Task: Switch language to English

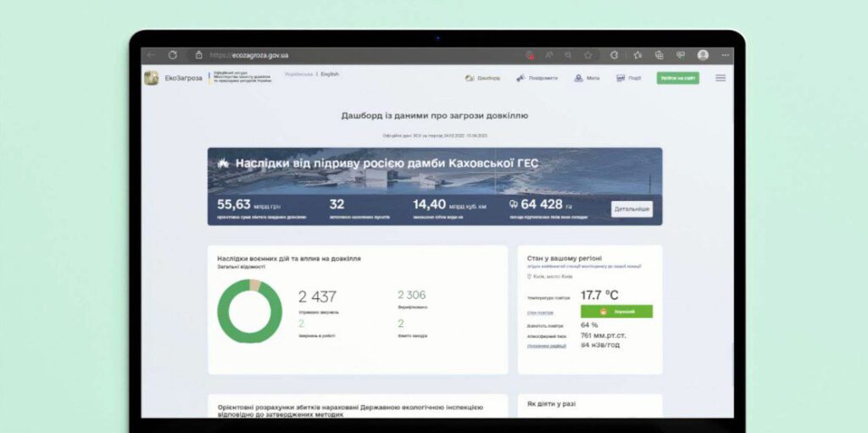Action: (x=330, y=75)
